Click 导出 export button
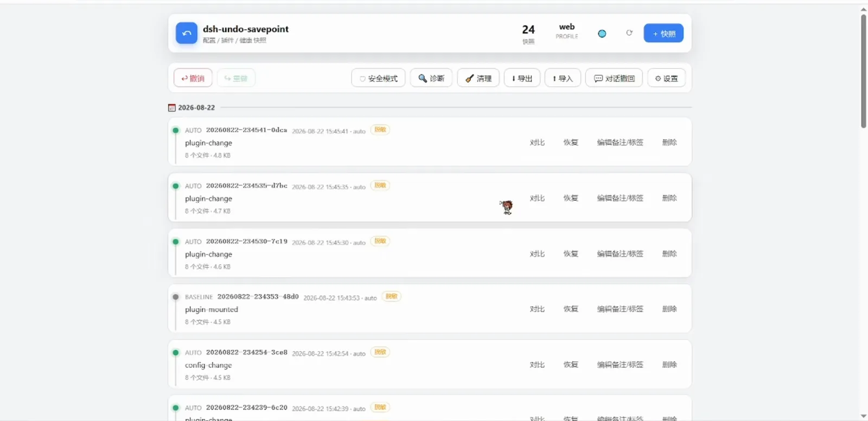This screenshot has height=421, width=868. tap(522, 78)
